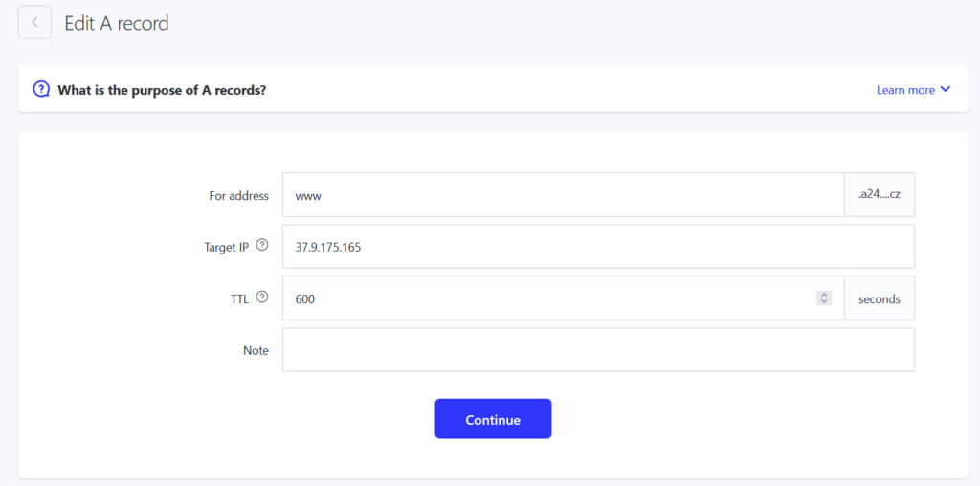Click the 'For address' label
The width and height of the screenshot is (980, 486).
(x=238, y=195)
